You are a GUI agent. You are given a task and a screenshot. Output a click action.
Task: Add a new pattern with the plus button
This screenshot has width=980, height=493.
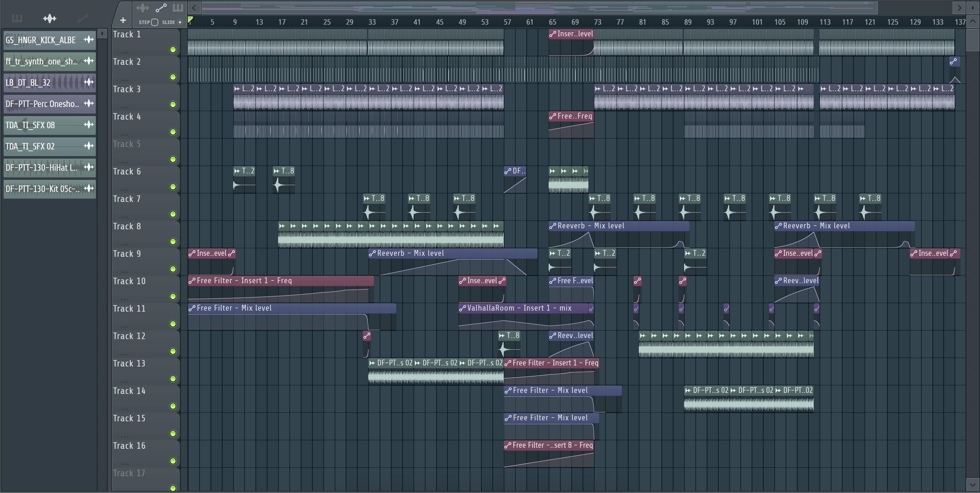[122, 20]
